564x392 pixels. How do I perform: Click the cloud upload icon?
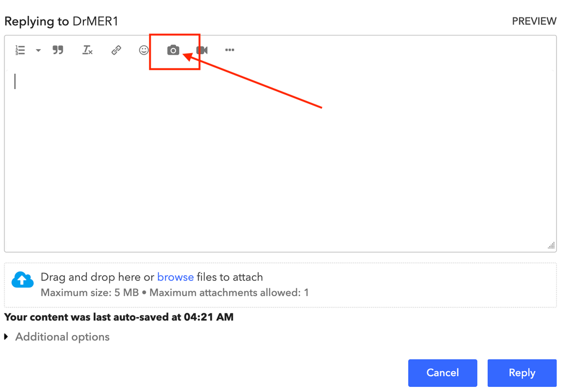(23, 280)
